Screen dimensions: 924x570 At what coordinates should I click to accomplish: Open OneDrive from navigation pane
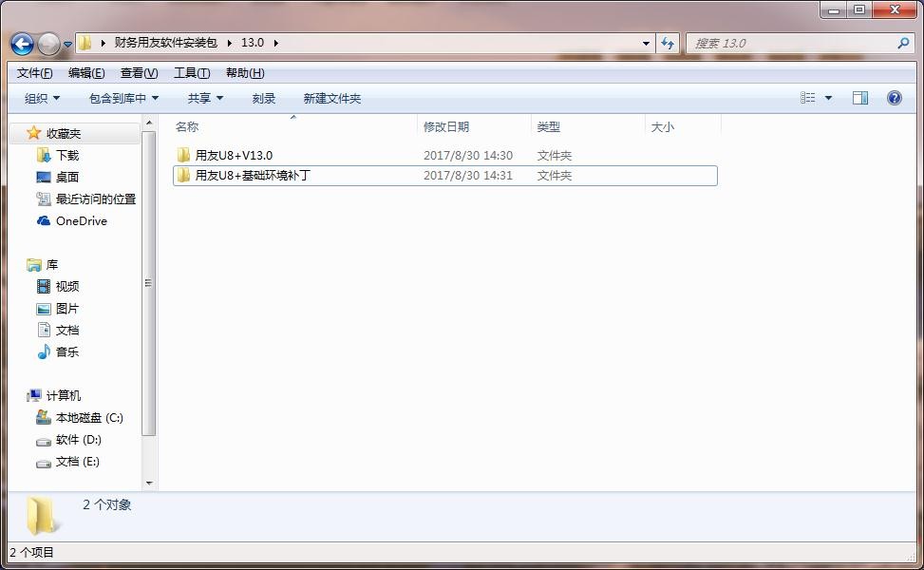(x=79, y=220)
